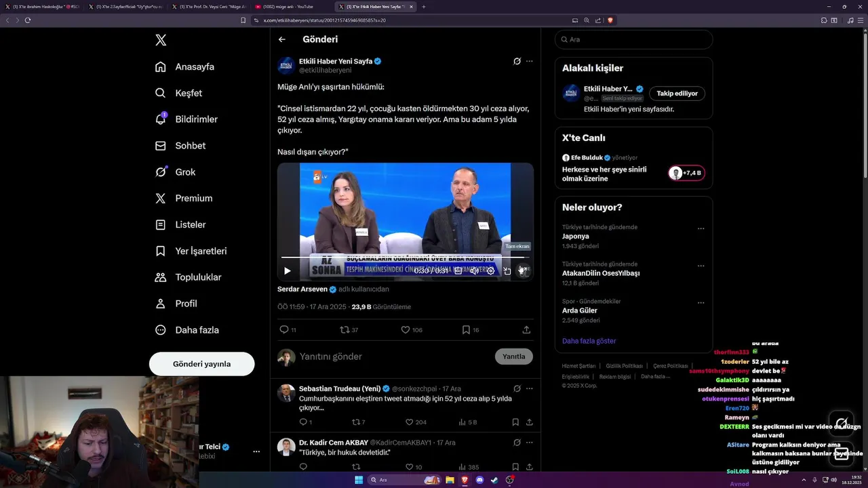Open Profil in the sidebar
Viewport: 868px width, 488px height.
click(x=176, y=304)
